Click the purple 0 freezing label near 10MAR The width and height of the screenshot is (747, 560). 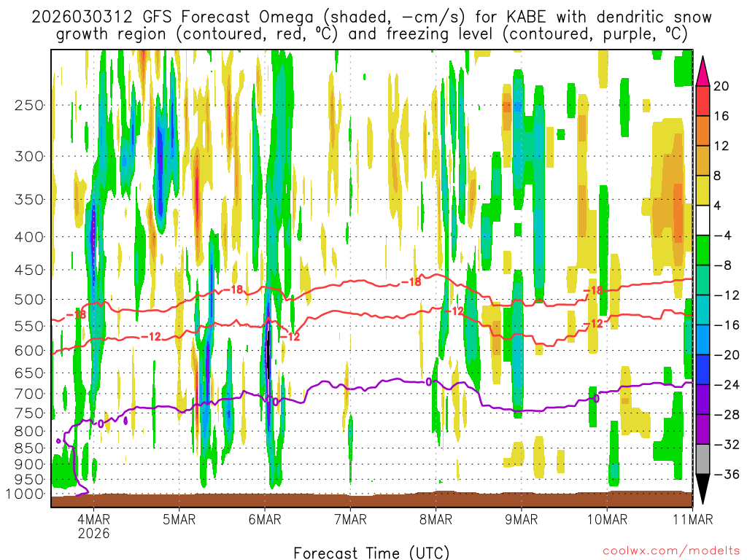(595, 398)
